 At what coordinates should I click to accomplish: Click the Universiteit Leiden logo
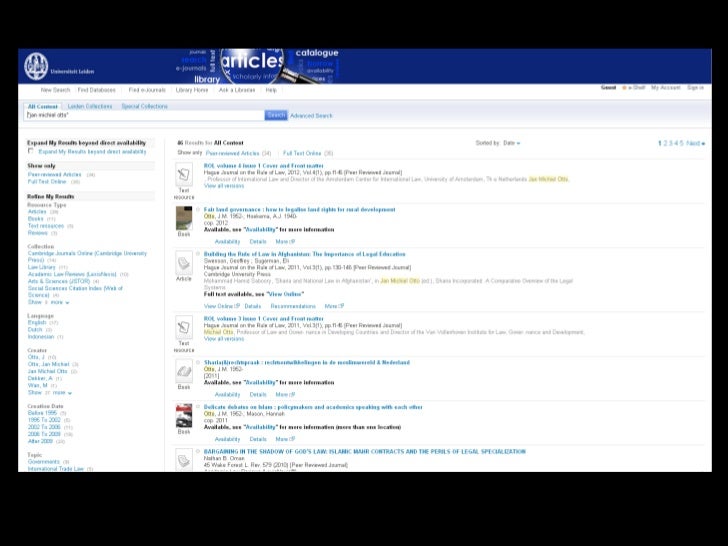tap(36, 66)
